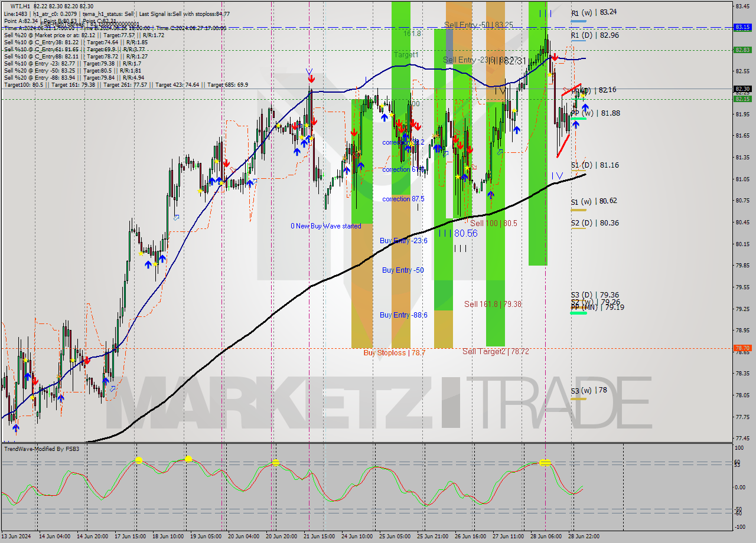Screen dimensions: 756x543
Task: Select the 'Buy Entry -23.6' label
Action: click(x=403, y=241)
